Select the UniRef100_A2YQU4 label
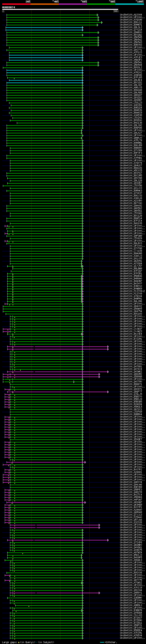This screenshot has height=644, width=146. coord(131,263)
